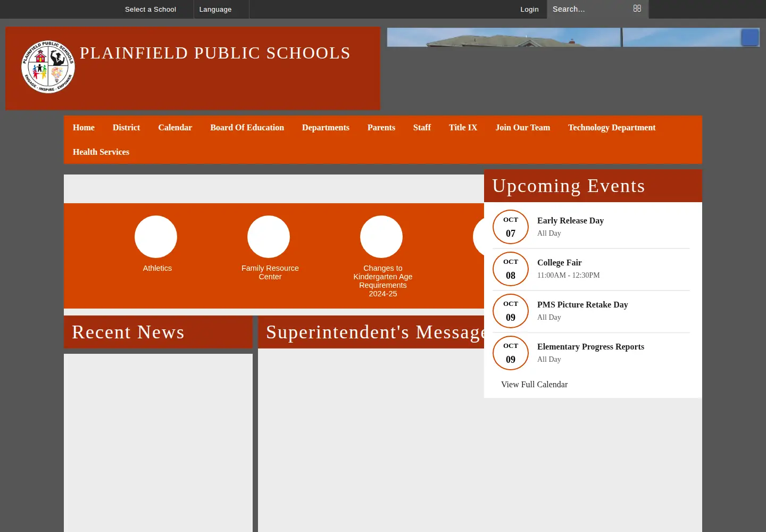Click the Athletics label link
This screenshot has height=532, width=766.
pos(157,268)
